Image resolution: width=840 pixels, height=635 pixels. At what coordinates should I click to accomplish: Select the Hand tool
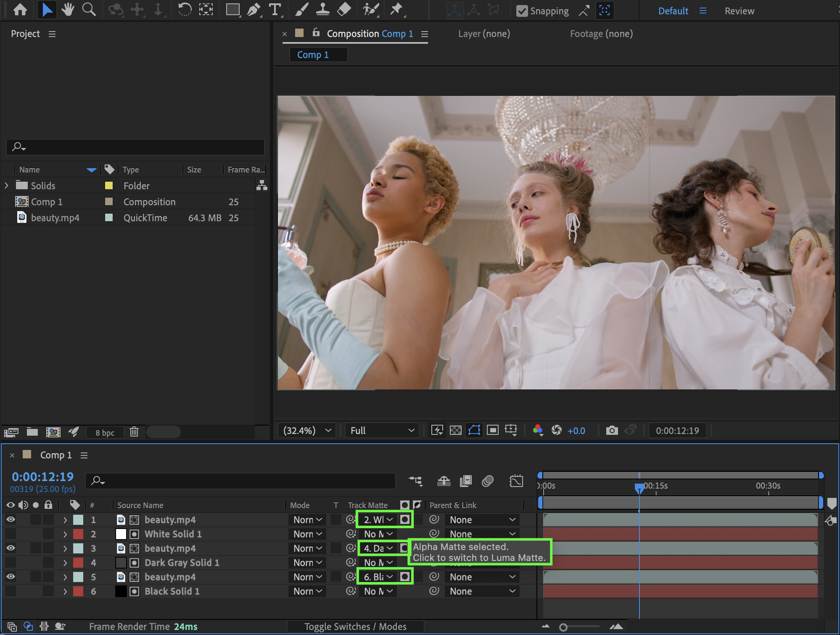click(x=67, y=9)
